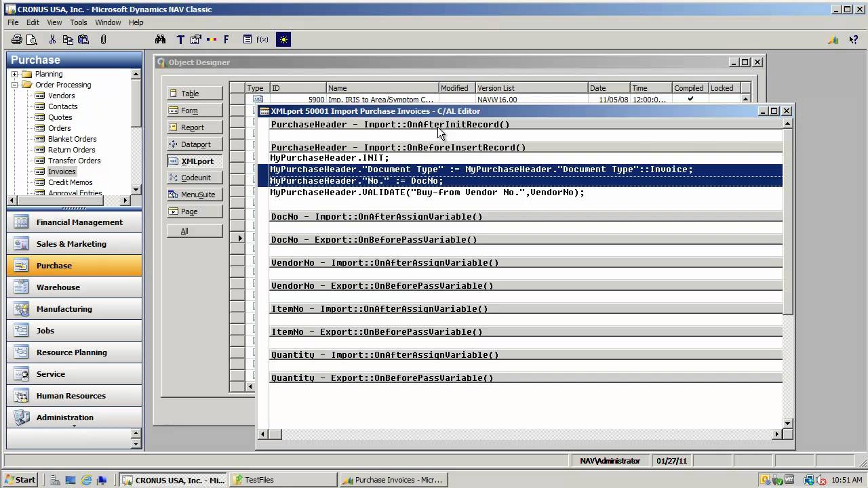Select MenuSuite in Object Designer

click(195, 195)
